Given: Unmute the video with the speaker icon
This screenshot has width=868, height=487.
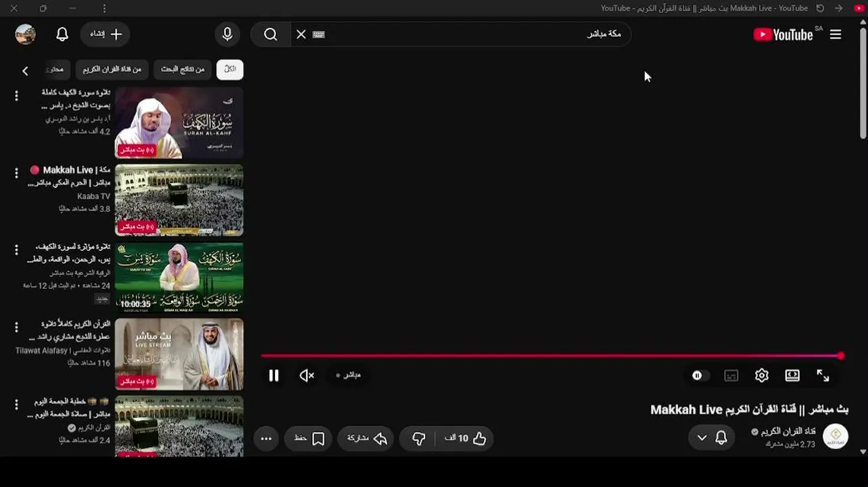Looking at the screenshot, I should tap(307, 375).
